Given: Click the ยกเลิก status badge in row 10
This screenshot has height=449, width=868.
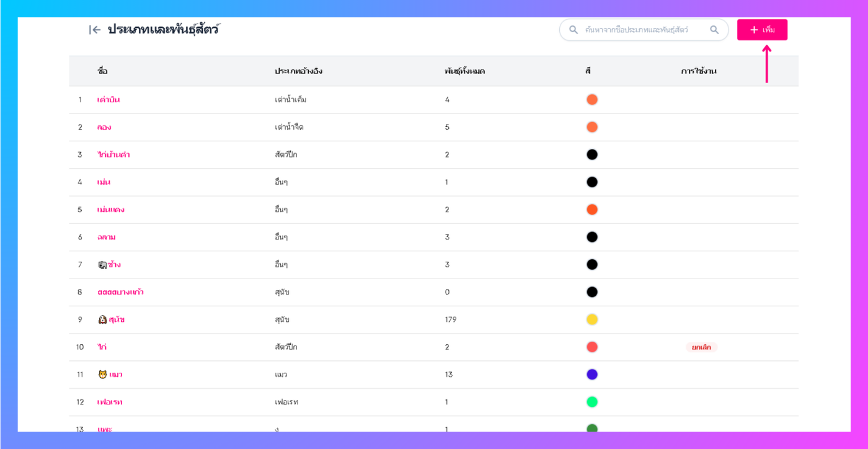Looking at the screenshot, I should pyautogui.click(x=701, y=347).
